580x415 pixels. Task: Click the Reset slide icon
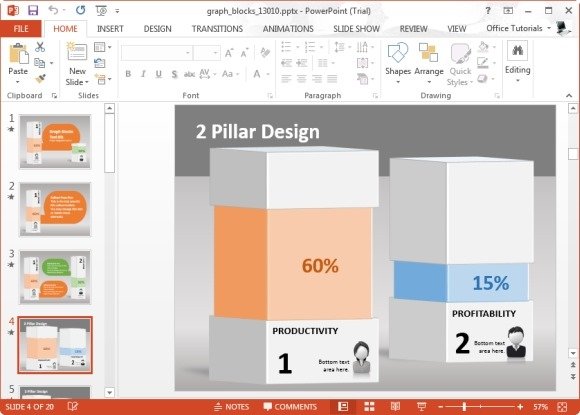(x=99, y=63)
